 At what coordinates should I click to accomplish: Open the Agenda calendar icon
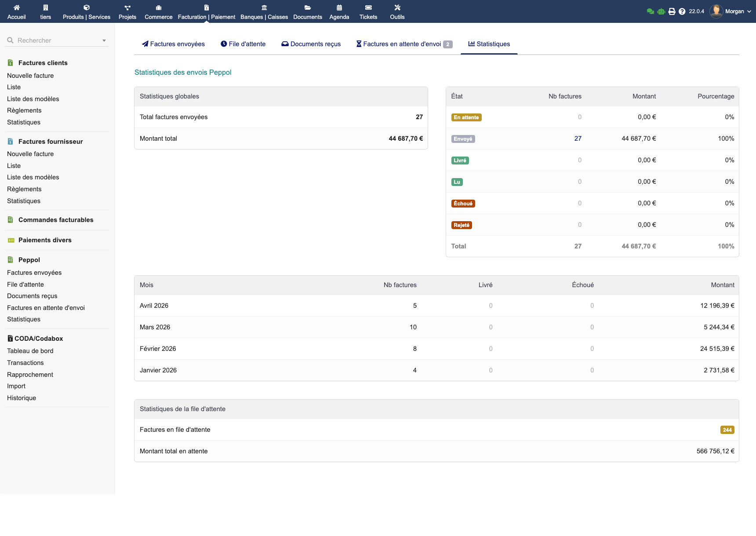339,7
